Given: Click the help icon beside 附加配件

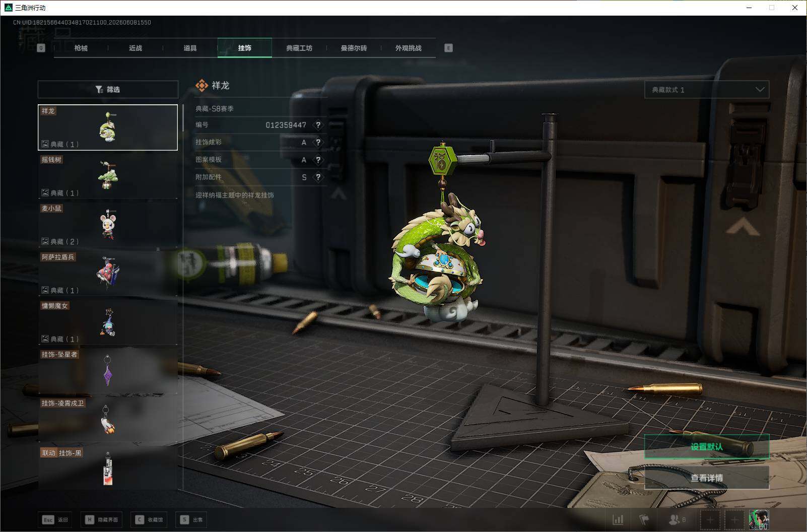Looking at the screenshot, I should [x=318, y=177].
